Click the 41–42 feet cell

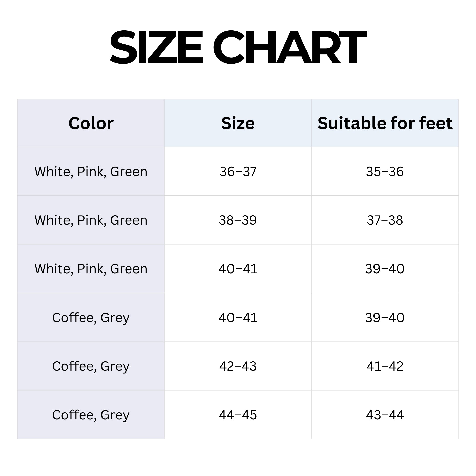[385, 366]
